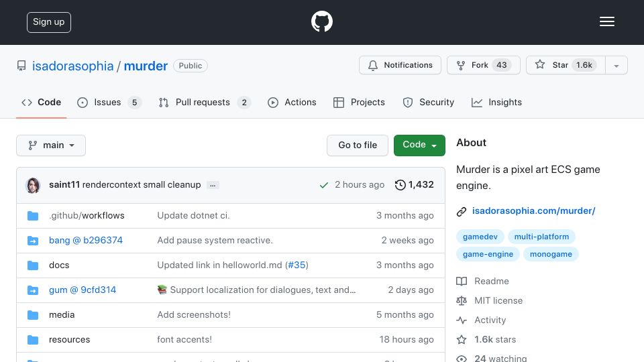Screen dimensions: 644x362
Task: Click folder icon for resources
Action: click(33, 340)
